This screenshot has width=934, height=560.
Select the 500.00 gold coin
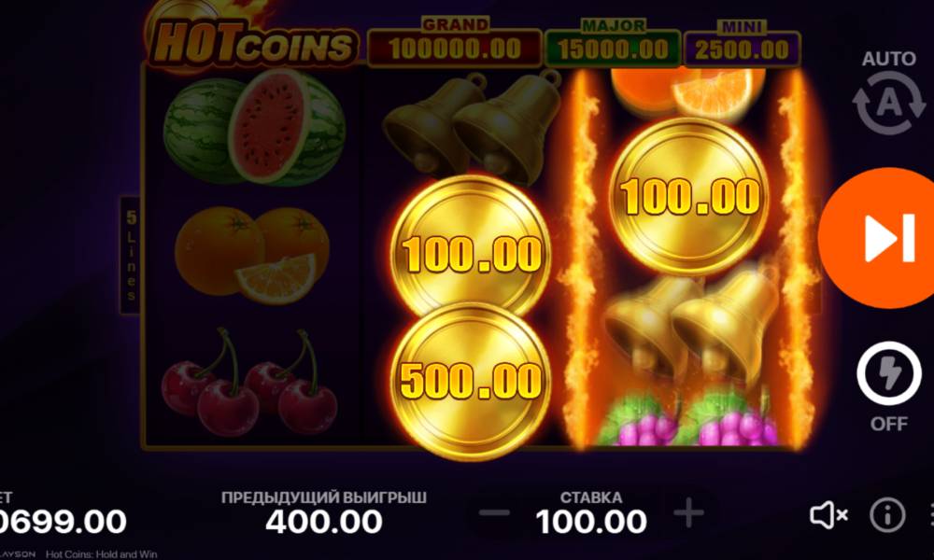coord(471,381)
